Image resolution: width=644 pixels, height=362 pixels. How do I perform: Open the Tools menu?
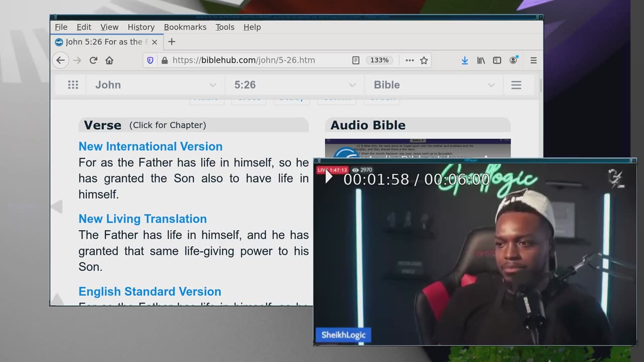pyautogui.click(x=225, y=27)
